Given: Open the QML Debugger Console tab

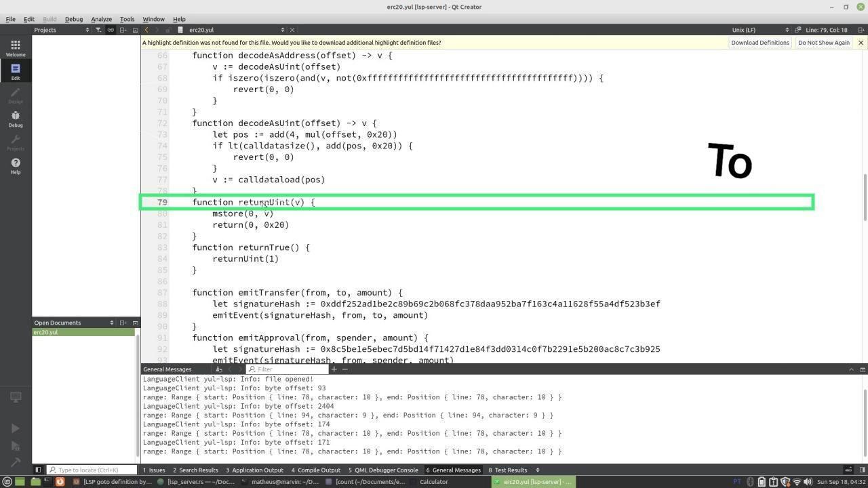Looking at the screenshot, I should pos(383,470).
